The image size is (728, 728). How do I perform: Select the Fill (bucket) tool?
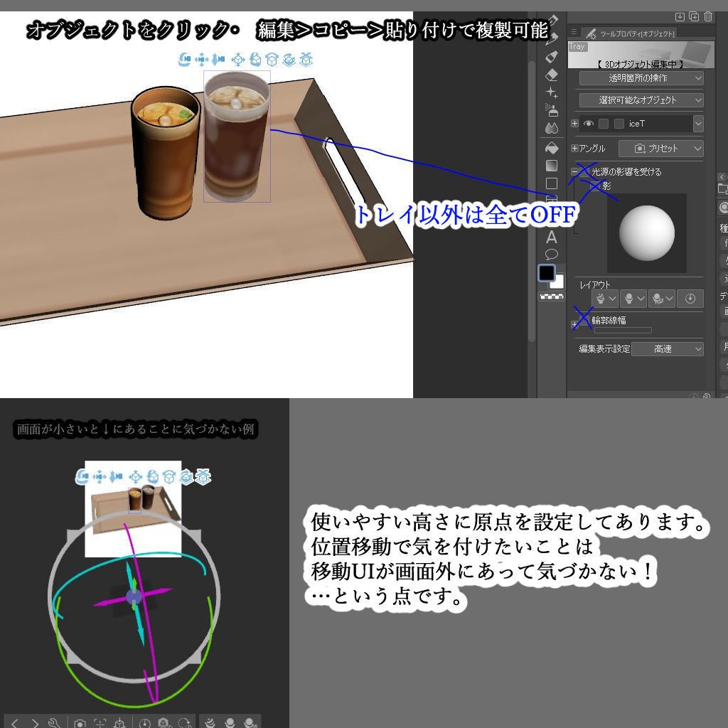pyautogui.click(x=552, y=146)
